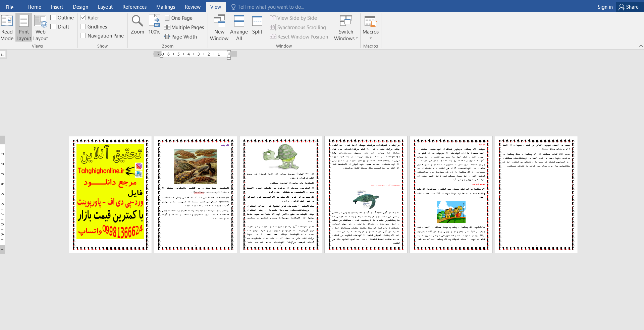Viewport: 644px width, 330px height.
Task: Open a New Window
Action: click(219, 28)
